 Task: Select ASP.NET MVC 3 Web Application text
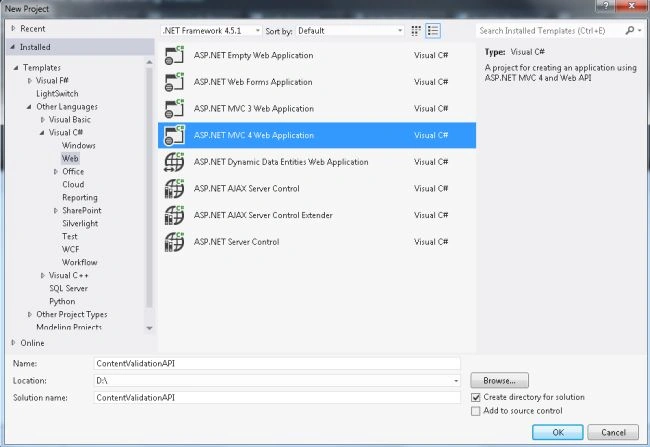(x=254, y=109)
